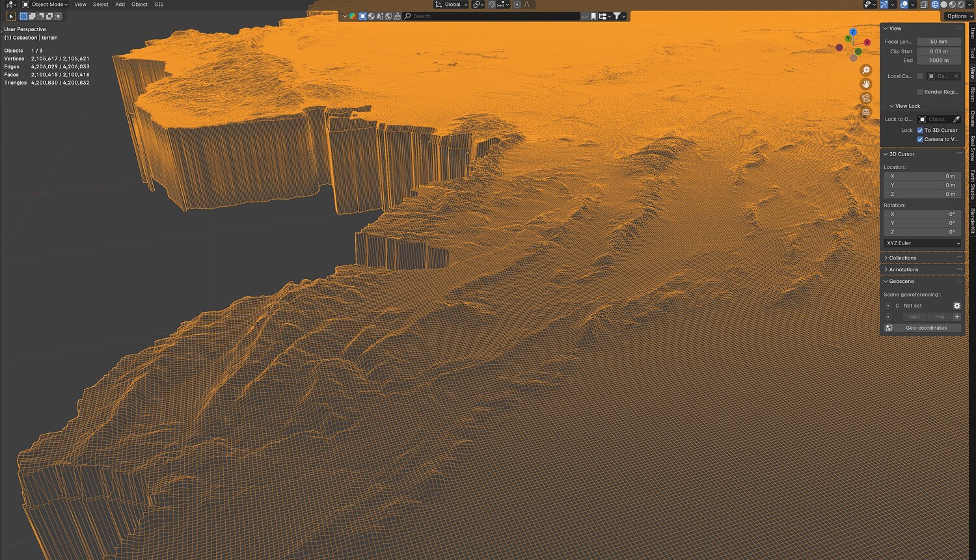Switch to Rendered viewport shading
The height and width of the screenshot is (560, 976).
point(961,5)
